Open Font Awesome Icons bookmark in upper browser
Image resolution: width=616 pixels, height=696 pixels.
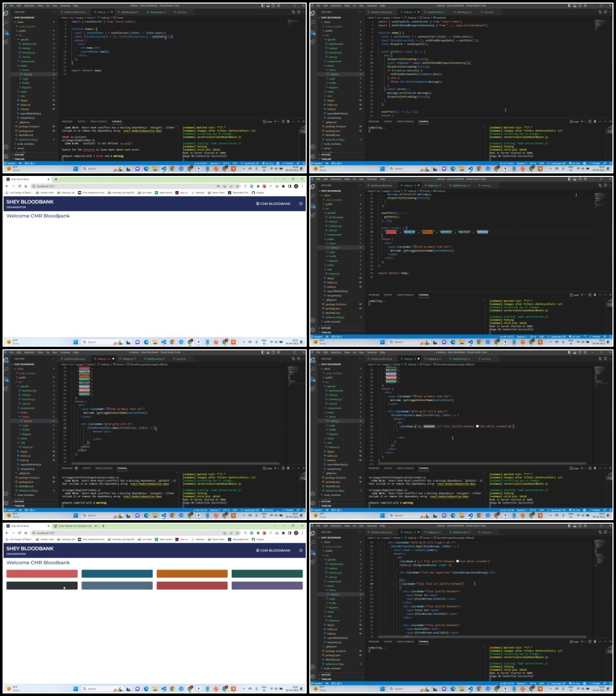pos(91,193)
